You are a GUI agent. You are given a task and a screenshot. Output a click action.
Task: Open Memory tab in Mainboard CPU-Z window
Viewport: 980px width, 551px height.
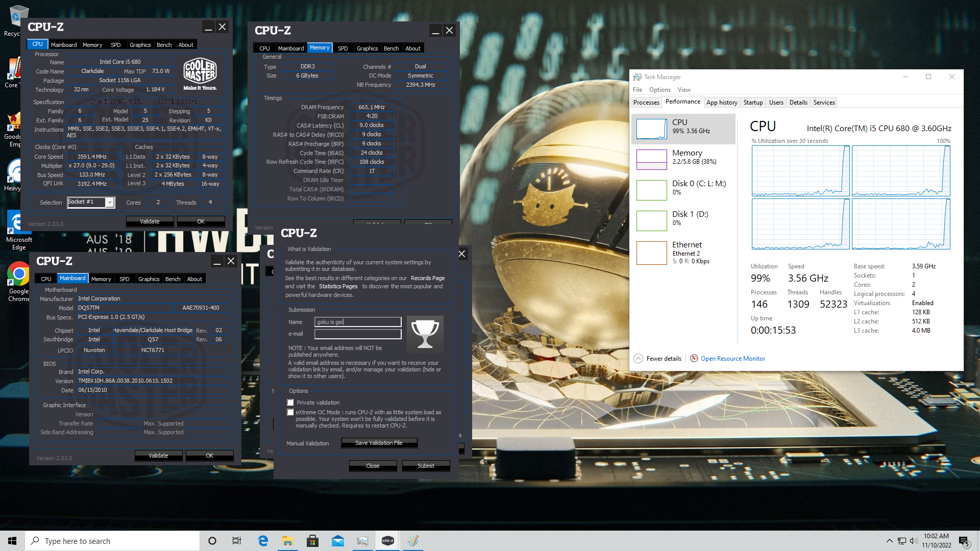101,279
